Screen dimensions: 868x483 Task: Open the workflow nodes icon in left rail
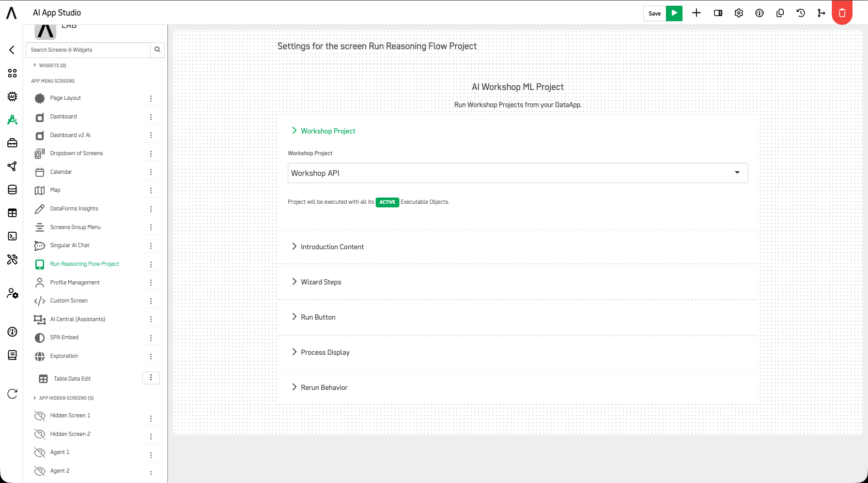(12, 166)
